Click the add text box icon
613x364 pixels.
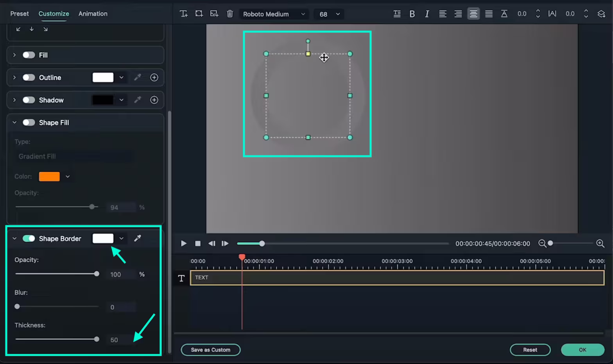pos(183,14)
